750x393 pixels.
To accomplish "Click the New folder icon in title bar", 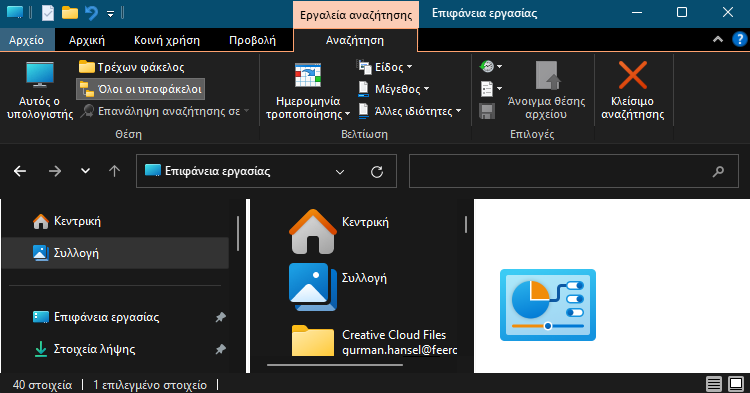I will [70, 13].
